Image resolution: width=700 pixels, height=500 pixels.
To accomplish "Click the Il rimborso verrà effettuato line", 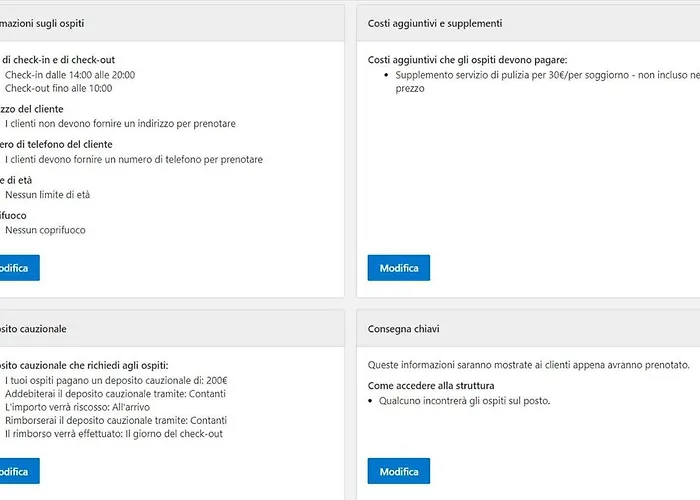I will (x=114, y=434).
